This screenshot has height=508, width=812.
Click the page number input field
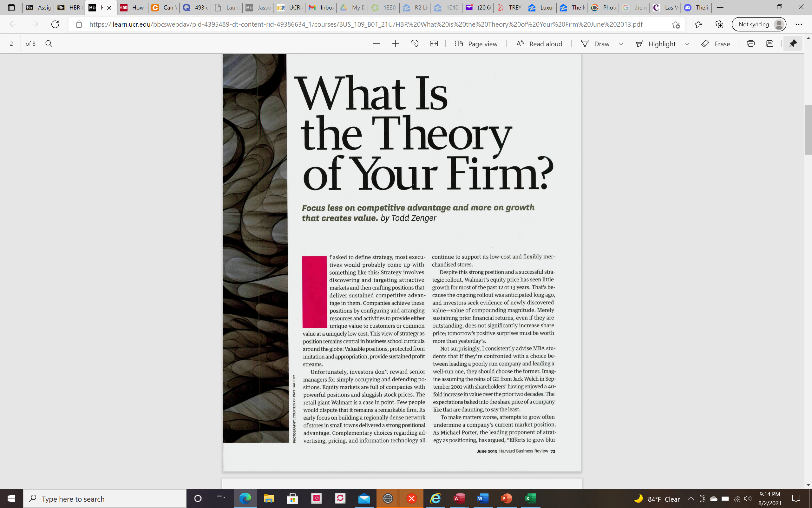click(11, 44)
